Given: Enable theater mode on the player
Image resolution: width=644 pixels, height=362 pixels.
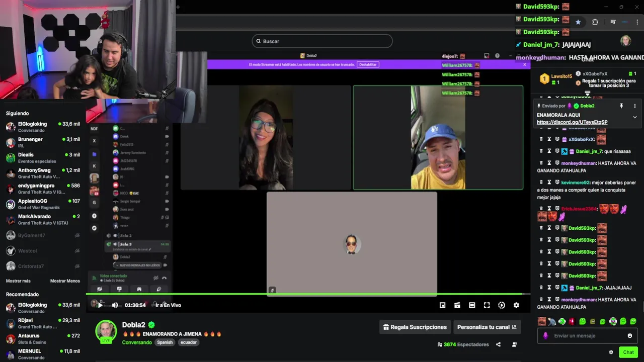Looking at the screenshot, I should [472, 305].
